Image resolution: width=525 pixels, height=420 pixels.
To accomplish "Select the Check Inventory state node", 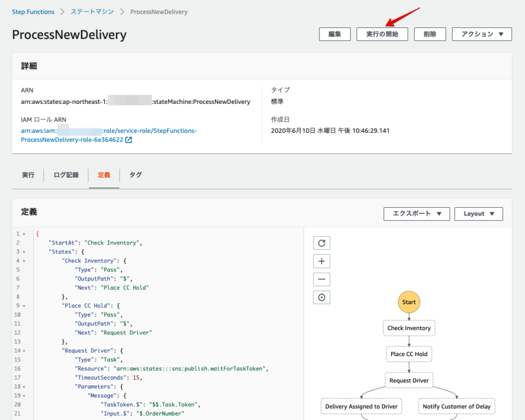I will coord(409,328).
